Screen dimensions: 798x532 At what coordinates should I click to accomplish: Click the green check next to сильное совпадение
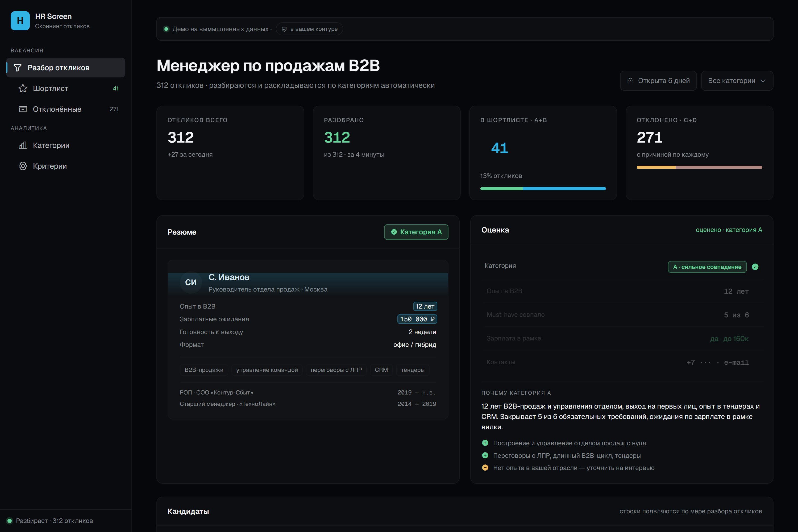(x=755, y=267)
